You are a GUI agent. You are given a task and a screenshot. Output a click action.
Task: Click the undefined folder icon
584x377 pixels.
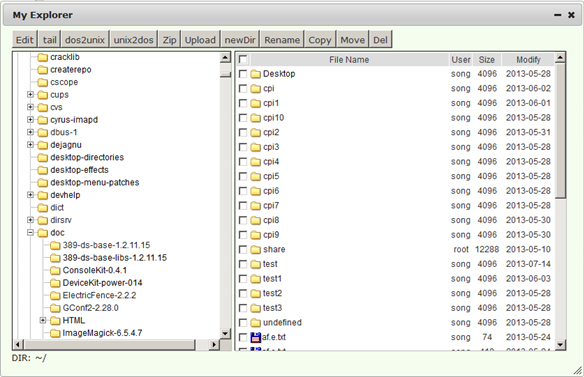click(x=256, y=323)
